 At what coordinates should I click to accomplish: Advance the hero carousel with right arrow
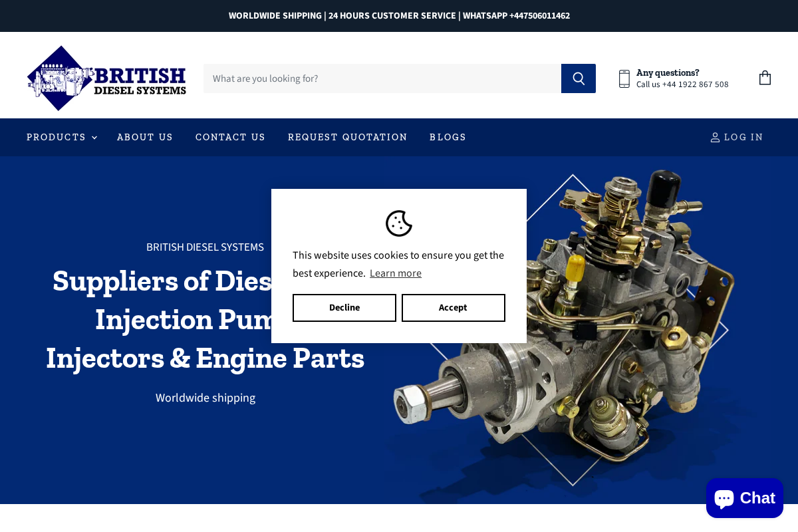[x=723, y=329]
